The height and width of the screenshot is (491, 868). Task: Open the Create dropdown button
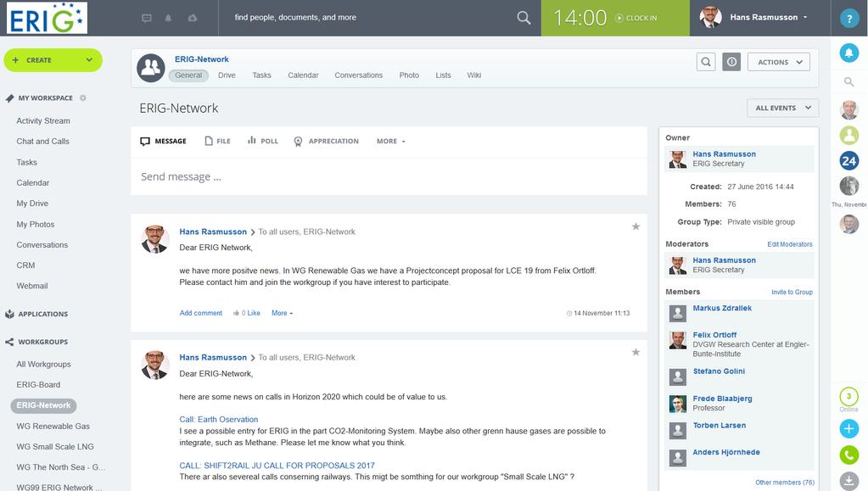point(53,59)
